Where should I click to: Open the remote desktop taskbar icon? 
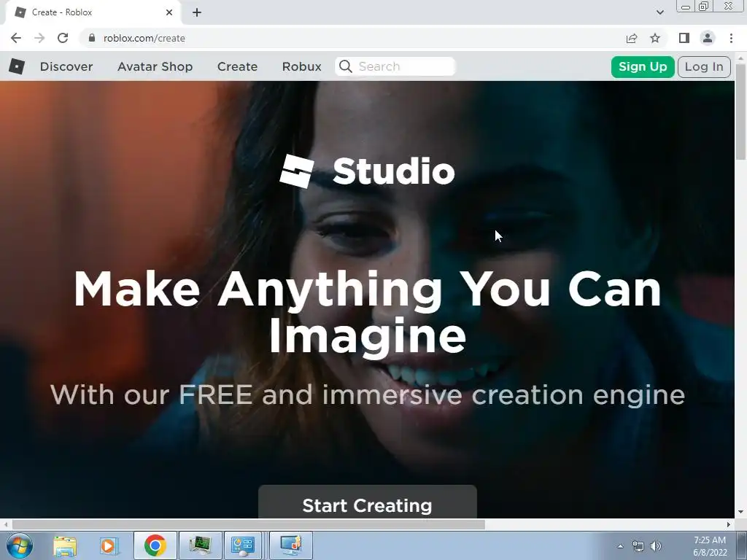[x=291, y=545]
